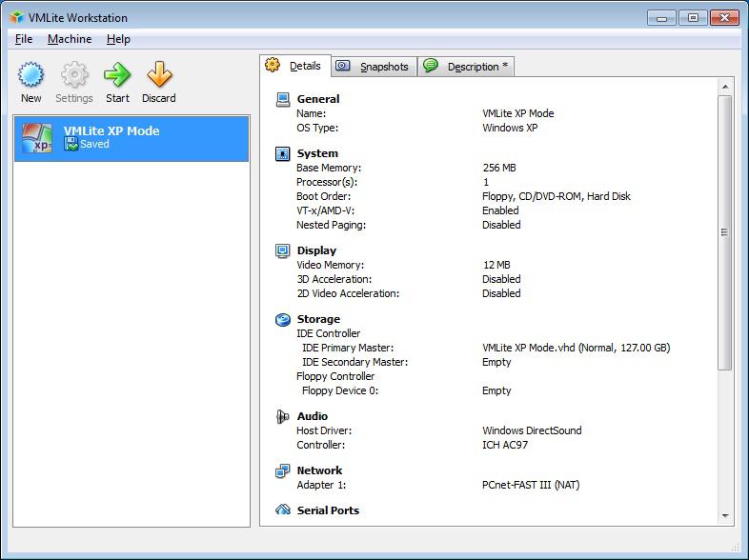Screen dimensions: 749x560
Task: Close the VMLite Workstation window
Action: click(724, 18)
